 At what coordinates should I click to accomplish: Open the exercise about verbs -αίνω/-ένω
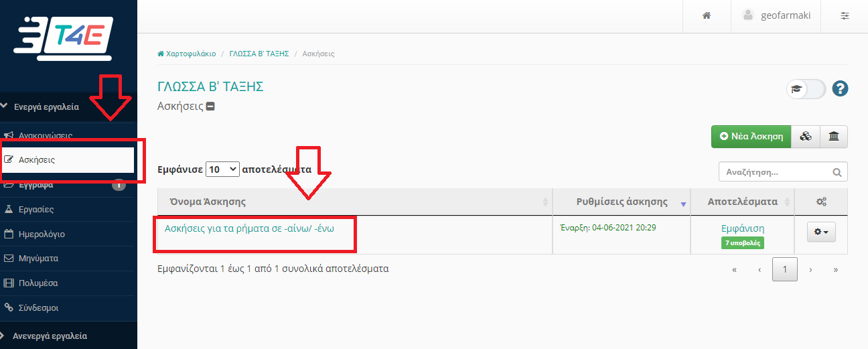249,228
